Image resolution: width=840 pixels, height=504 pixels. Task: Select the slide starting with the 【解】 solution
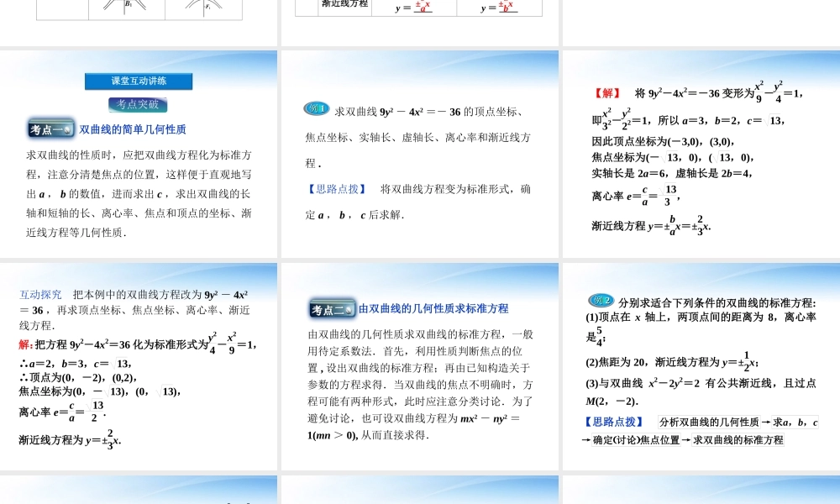click(701, 154)
